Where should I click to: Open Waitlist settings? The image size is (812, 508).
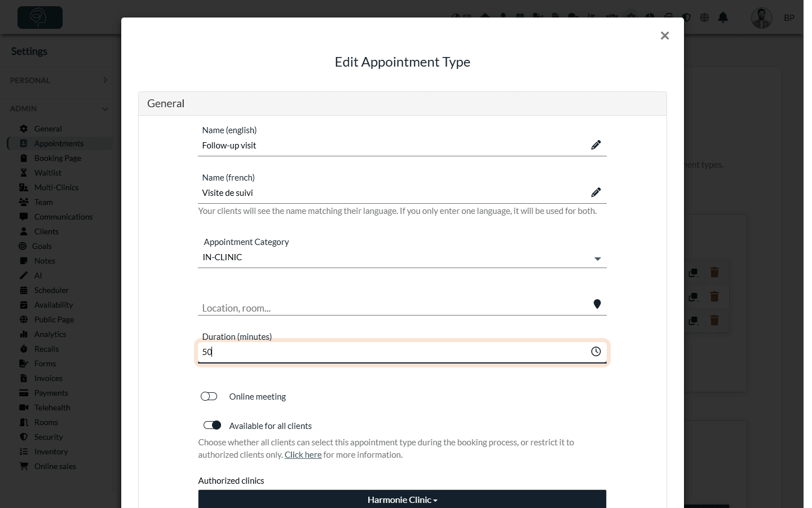click(x=47, y=173)
